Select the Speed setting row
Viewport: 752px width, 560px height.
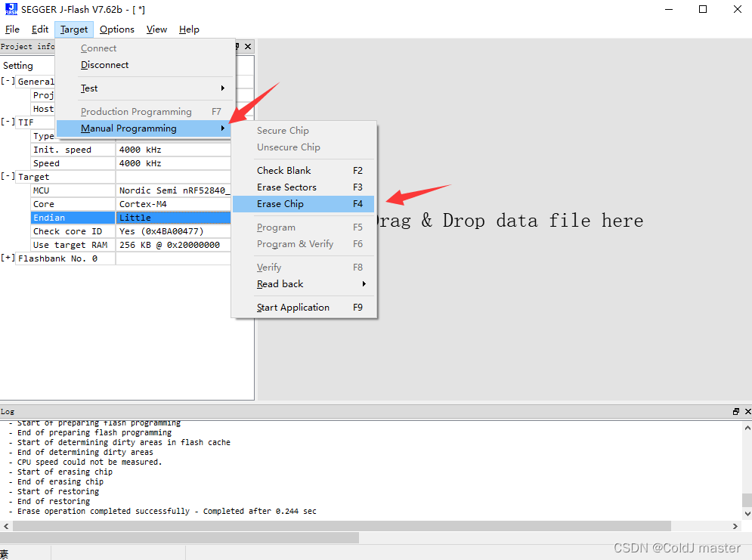[131, 163]
